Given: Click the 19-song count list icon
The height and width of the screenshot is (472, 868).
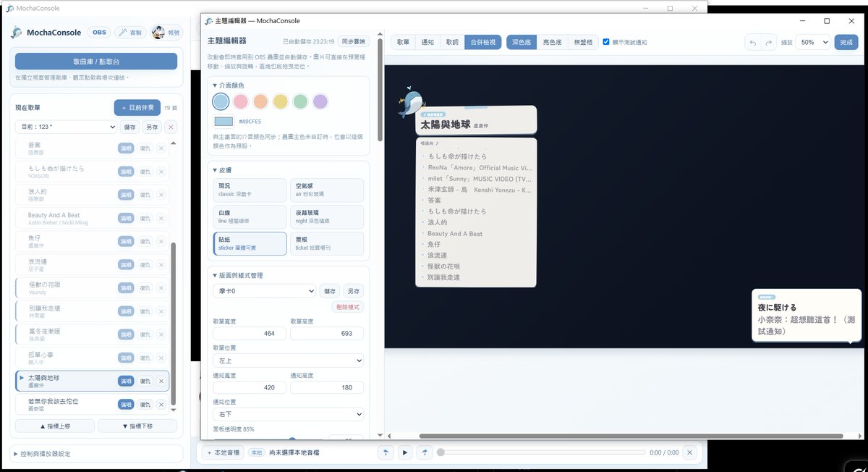Looking at the screenshot, I should pos(170,108).
